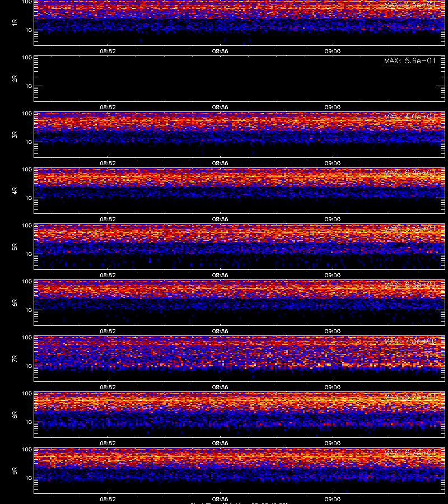Click the 10 axis tick label of panel 1R
Screen dimensions: 448x504
[x=29, y=30]
